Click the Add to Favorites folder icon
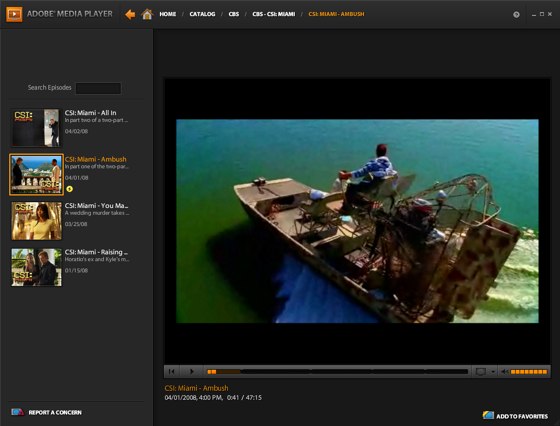Viewport: 560px width, 426px height. click(x=488, y=415)
